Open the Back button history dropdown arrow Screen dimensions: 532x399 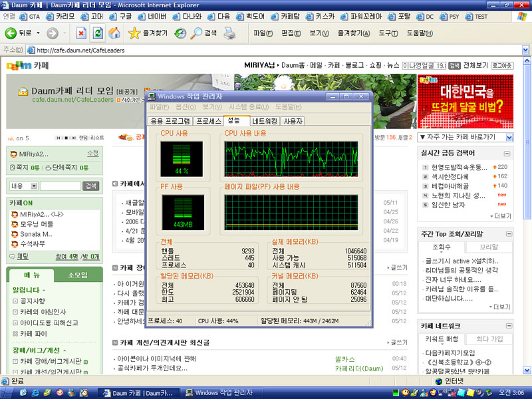[38, 33]
